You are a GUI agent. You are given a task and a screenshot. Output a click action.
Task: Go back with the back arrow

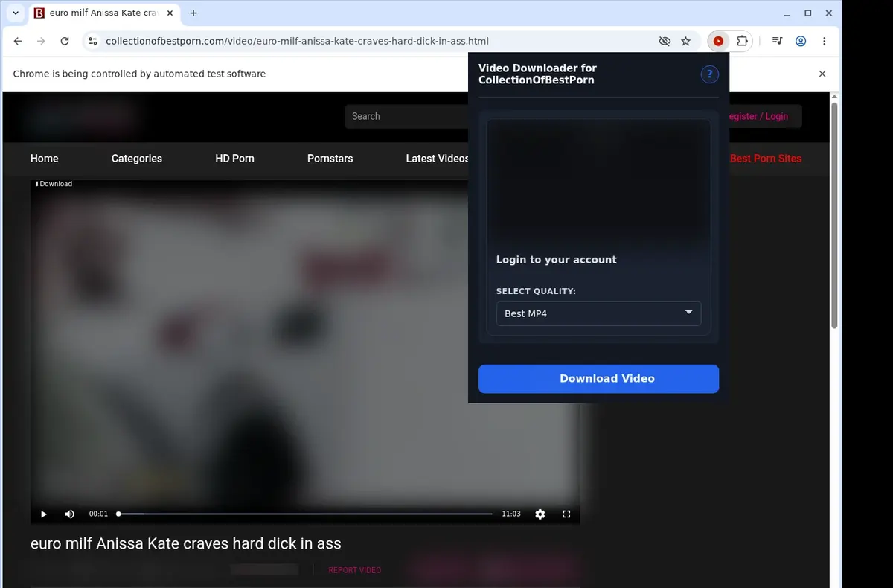[x=18, y=42]
